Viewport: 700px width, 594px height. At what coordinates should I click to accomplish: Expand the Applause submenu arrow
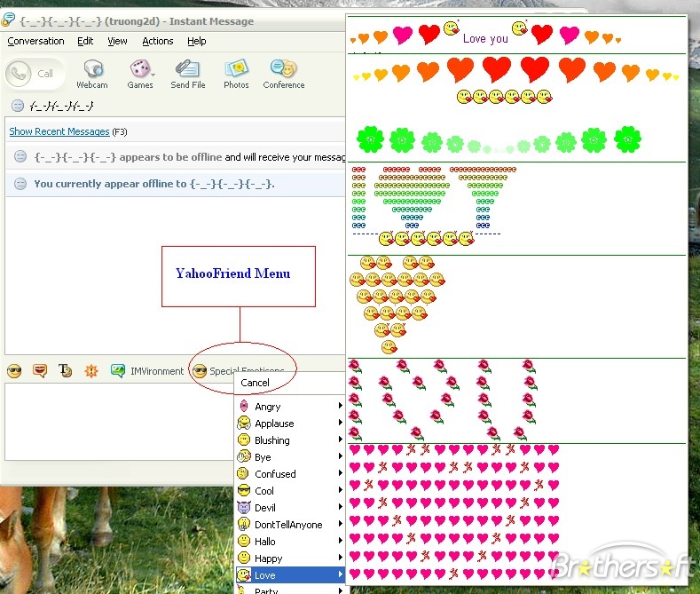[x=340, y=423]
